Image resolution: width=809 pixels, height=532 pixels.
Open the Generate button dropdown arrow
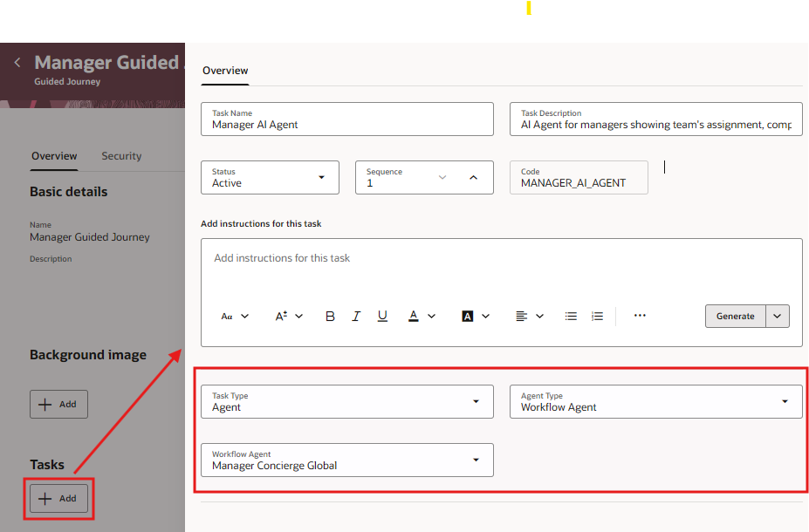[778, 316]
